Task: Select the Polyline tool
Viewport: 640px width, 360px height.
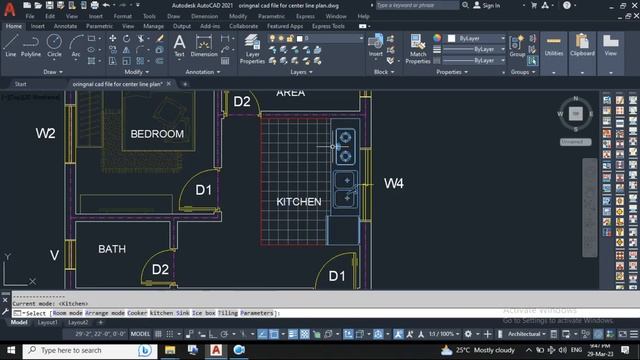Action: click(x=31, y=45)
